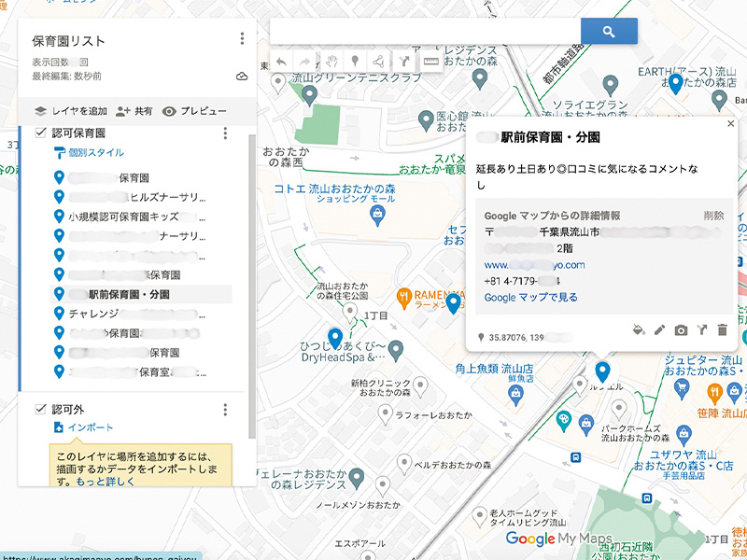Choose the draw line tool
This screenshot has height=560, width=747.
[x=379, y=61]
